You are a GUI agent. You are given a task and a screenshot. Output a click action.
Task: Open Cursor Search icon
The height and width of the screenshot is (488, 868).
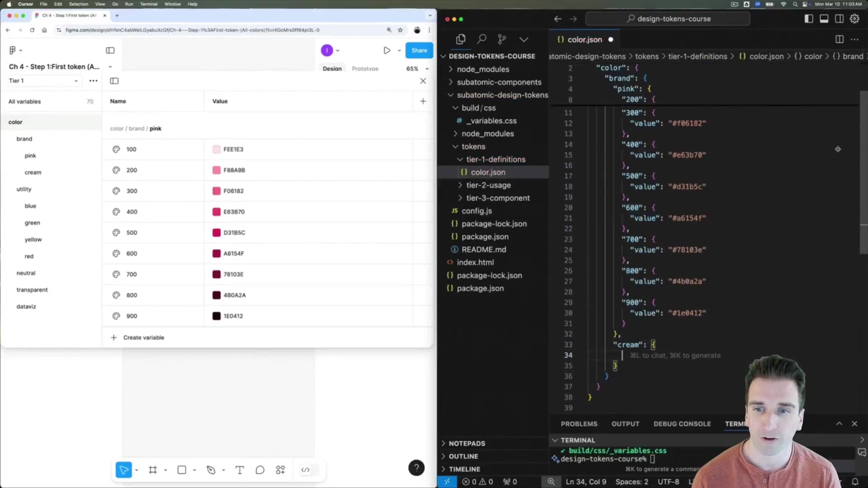point(481,39)
